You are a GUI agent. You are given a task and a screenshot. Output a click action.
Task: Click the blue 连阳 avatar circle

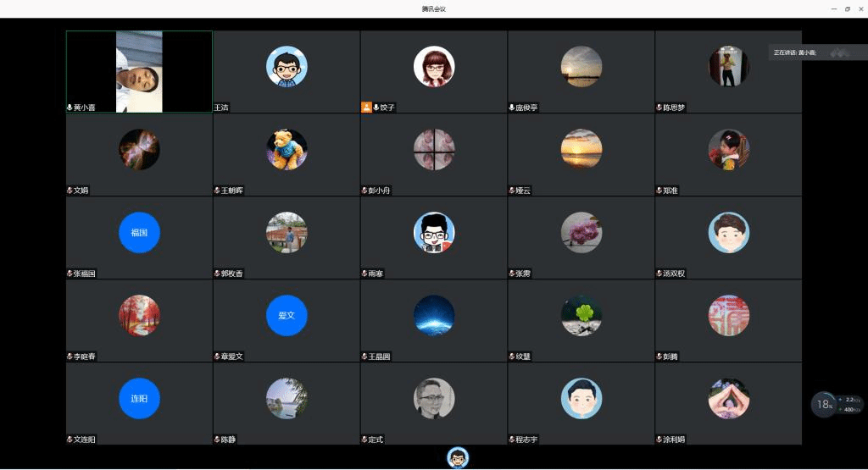click(139, 398)
